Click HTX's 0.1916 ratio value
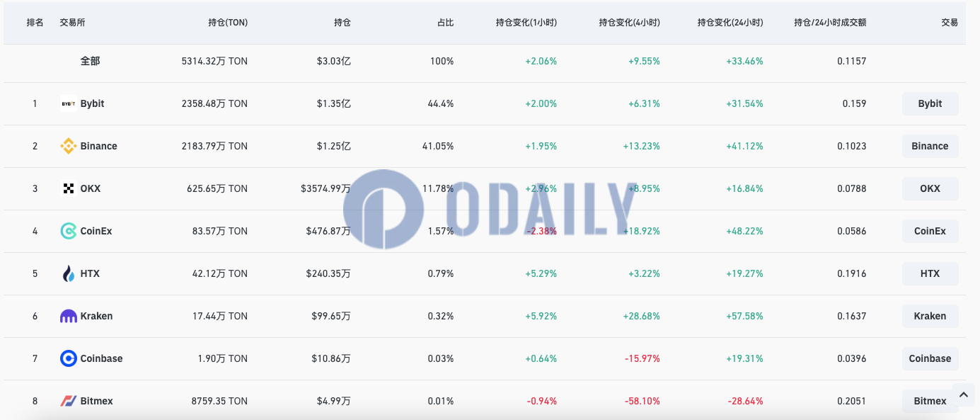The width and height of the screenshot is (980, 420). click(851, 273)
